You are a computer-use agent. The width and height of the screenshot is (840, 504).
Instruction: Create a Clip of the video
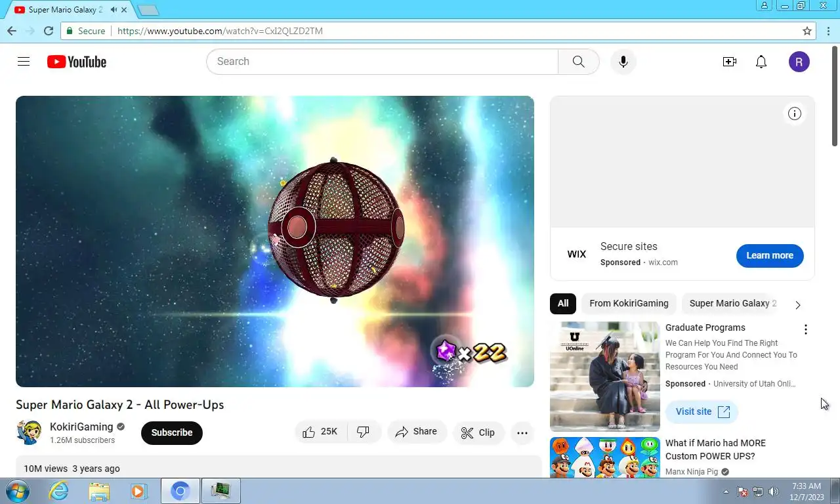pyautogui.click(x=478, y=432)
